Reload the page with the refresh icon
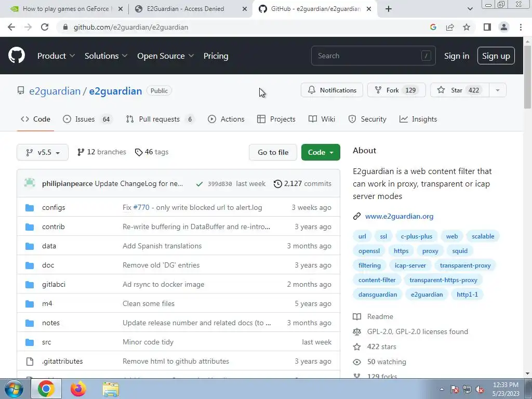This screenshot has height=399, width=532. (45, 27)
